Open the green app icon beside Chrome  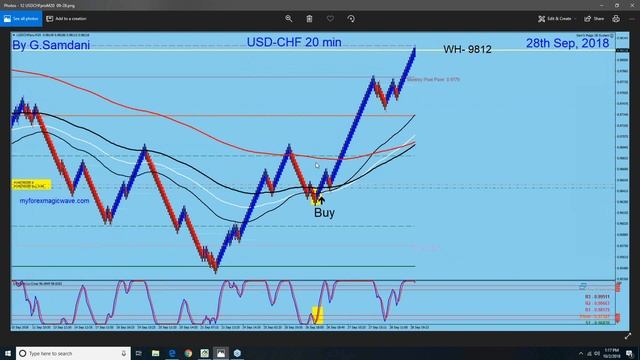pyautogui.click(x=204, y=353)
